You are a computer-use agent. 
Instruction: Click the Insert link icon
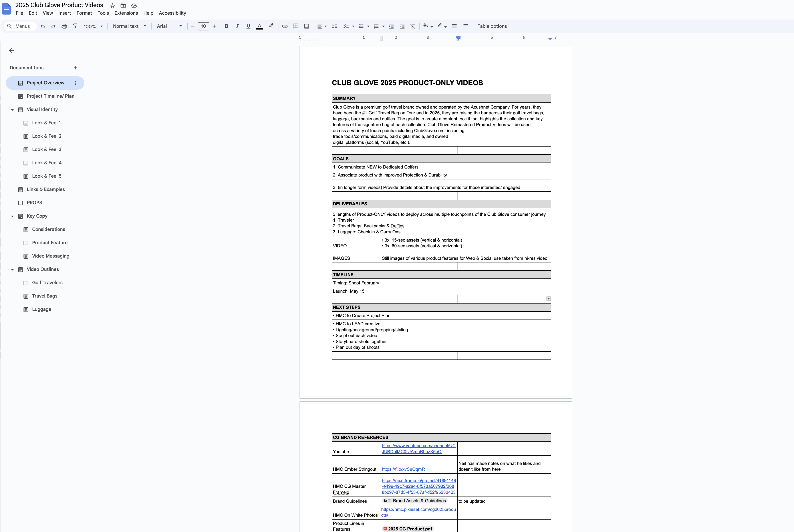(285, 26)
